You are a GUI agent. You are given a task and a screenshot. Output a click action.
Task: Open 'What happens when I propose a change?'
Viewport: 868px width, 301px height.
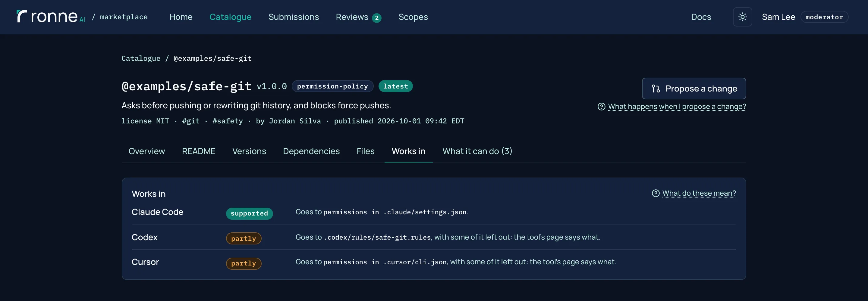click(677, 107)
